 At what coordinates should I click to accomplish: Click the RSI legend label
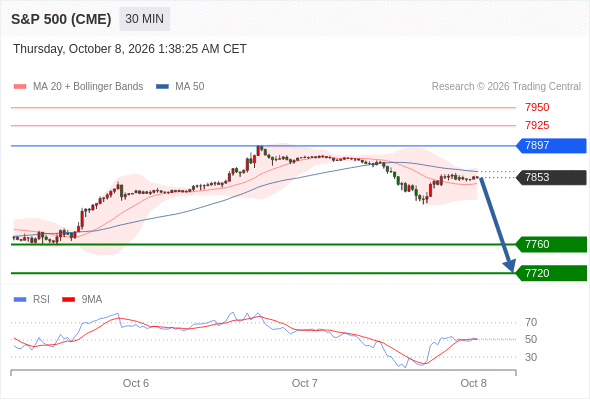click(x=41, y=300)
